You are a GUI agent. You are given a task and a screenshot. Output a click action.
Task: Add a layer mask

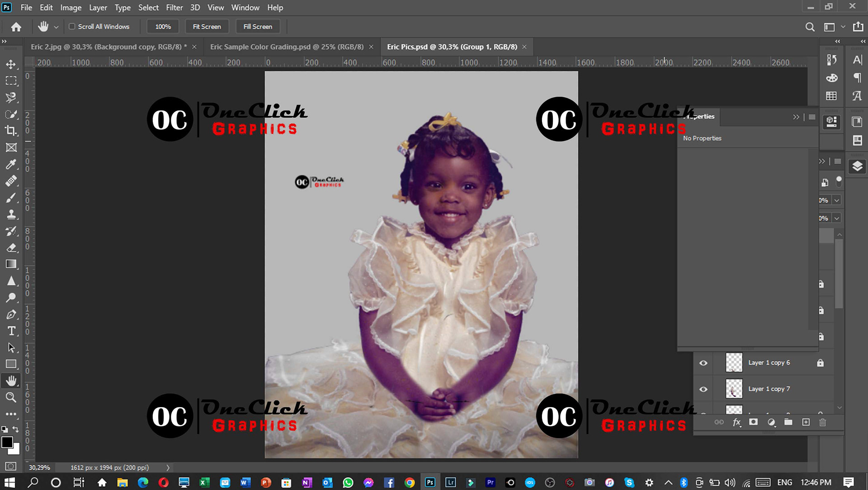click(x=753, y=422)
